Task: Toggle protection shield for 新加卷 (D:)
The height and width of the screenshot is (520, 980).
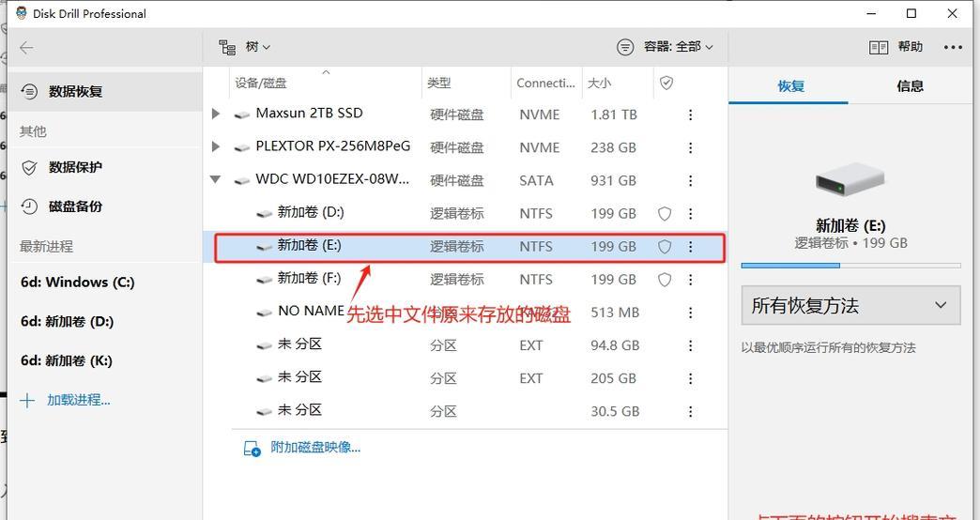Action: [665, 214]
